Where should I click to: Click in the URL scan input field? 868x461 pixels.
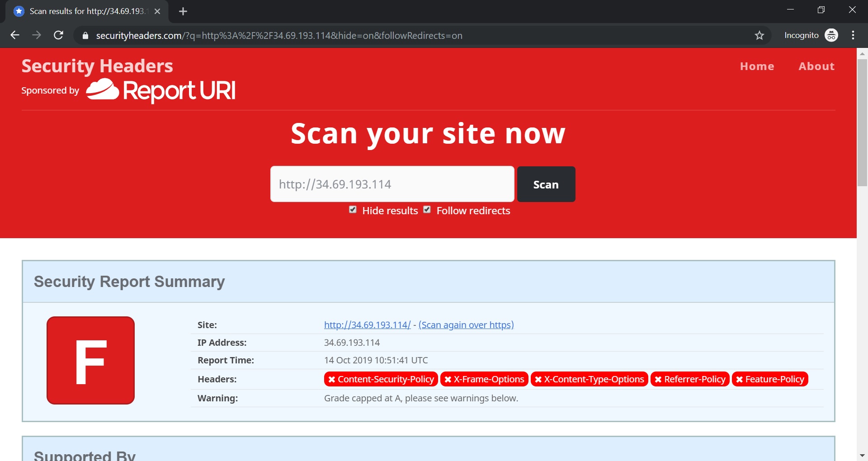392,184
